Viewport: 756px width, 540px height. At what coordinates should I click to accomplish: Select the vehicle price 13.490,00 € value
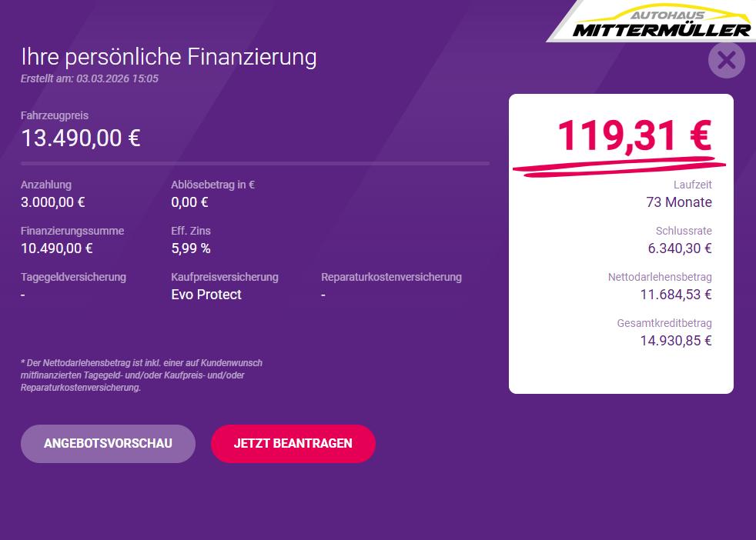pos(81,138)
